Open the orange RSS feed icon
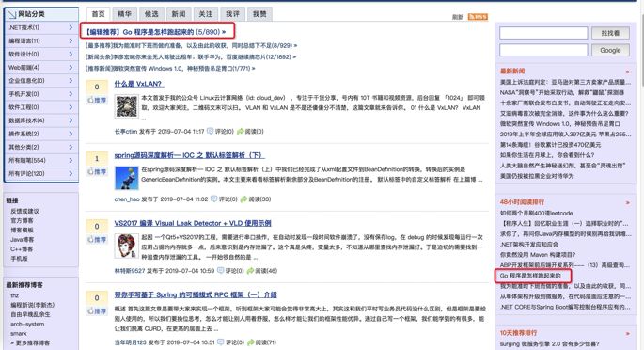This screenshot has height=350, width=644. 478,16
